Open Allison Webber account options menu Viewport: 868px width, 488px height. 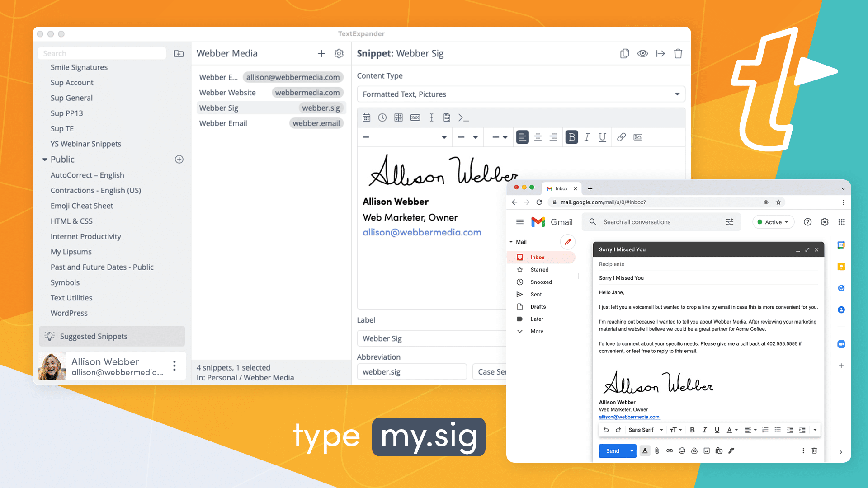coord(175,366)
